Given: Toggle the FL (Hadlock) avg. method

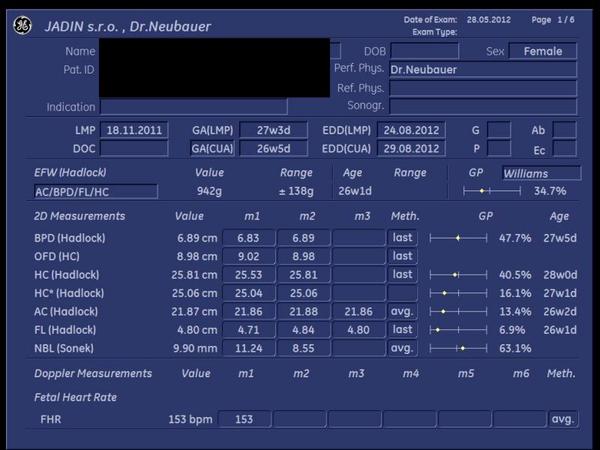Looking at the screenshot, I should click(402, 329).
